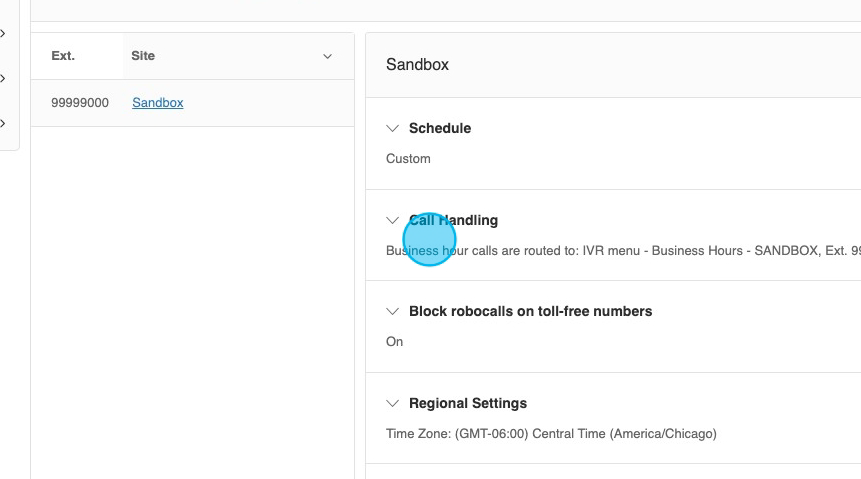Collapse the Call Handling section chevron
The image size is (861, 479).
[393, 220]
